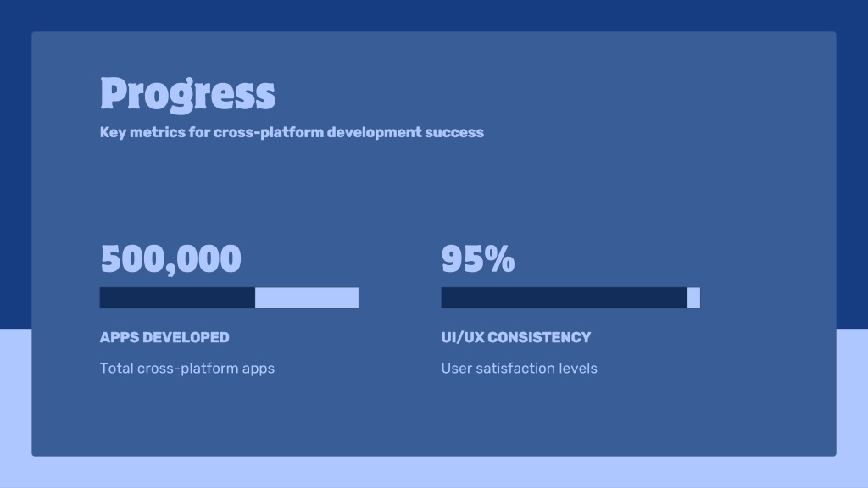
Task: Select the 95% metric value
Action: point(477,259)
